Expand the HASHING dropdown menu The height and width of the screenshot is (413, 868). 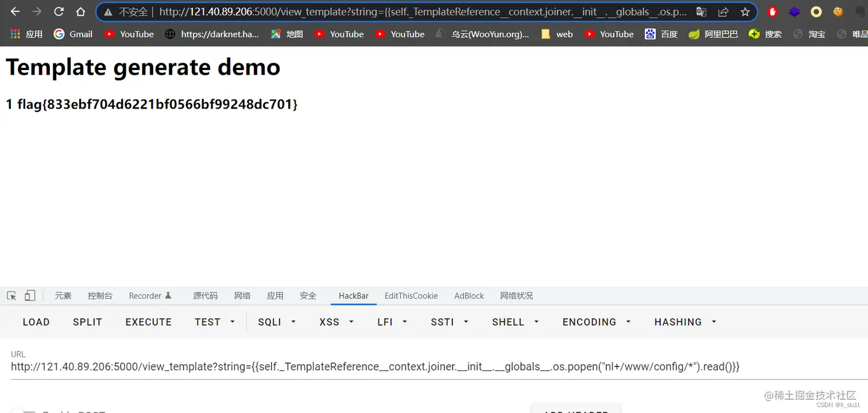click(x=685, y=322)
